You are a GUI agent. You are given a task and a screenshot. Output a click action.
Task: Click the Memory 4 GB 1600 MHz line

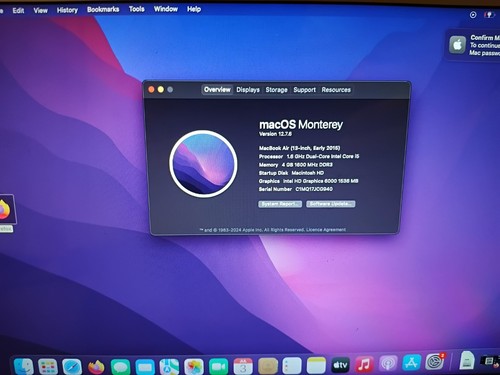(x=296, y=165)
